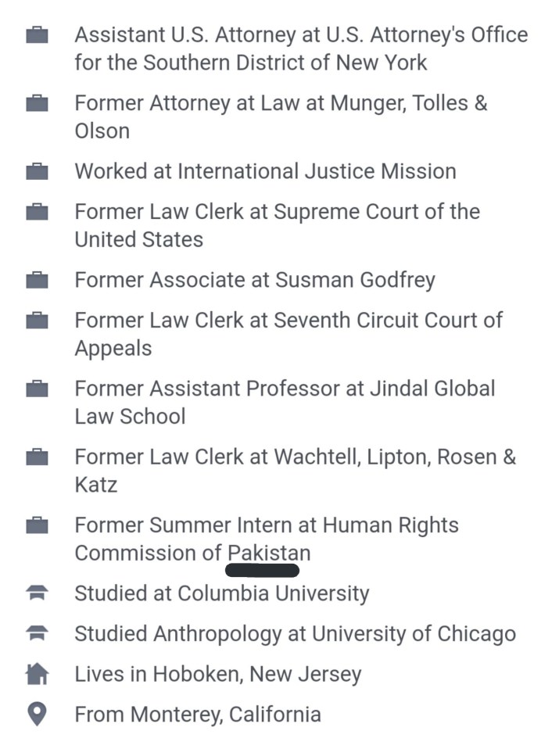Click briefcase icon beside International Justice Mission

[37, 171]
